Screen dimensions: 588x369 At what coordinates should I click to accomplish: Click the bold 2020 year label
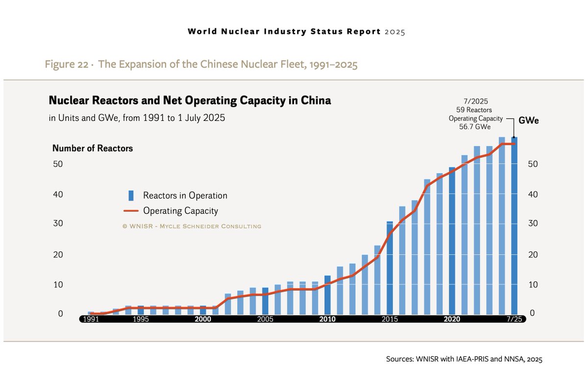tap(452, 319)
